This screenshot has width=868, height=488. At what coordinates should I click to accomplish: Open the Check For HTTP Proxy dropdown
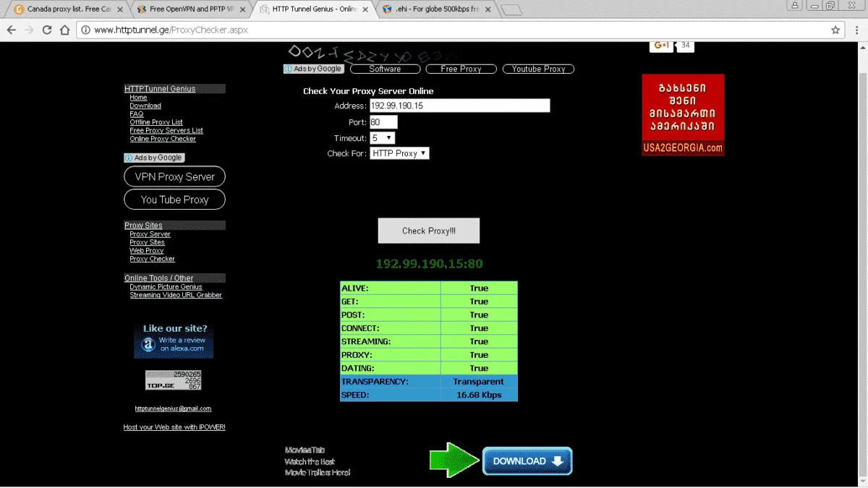point(399,153)
